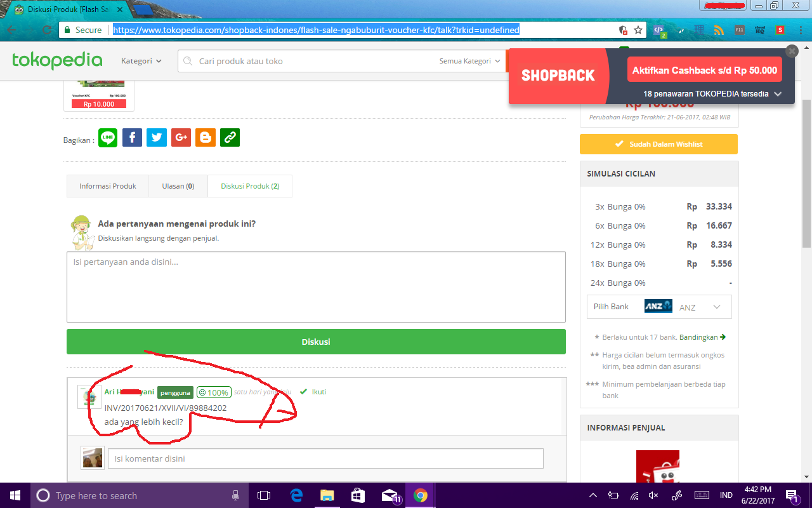Click the F11 fullscreen extension
812x508 pixels.
pyautogui.click(x=739, y=30)
